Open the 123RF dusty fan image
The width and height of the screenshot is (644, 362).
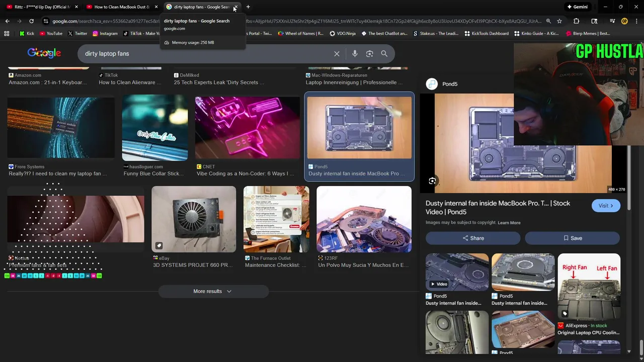pyautogui.click(x=364, y=219)
